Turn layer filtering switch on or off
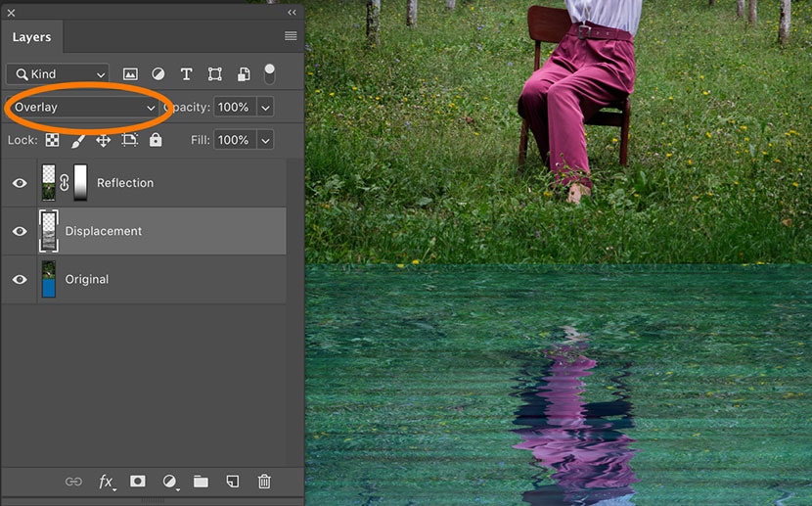 (x=270, y=74)
